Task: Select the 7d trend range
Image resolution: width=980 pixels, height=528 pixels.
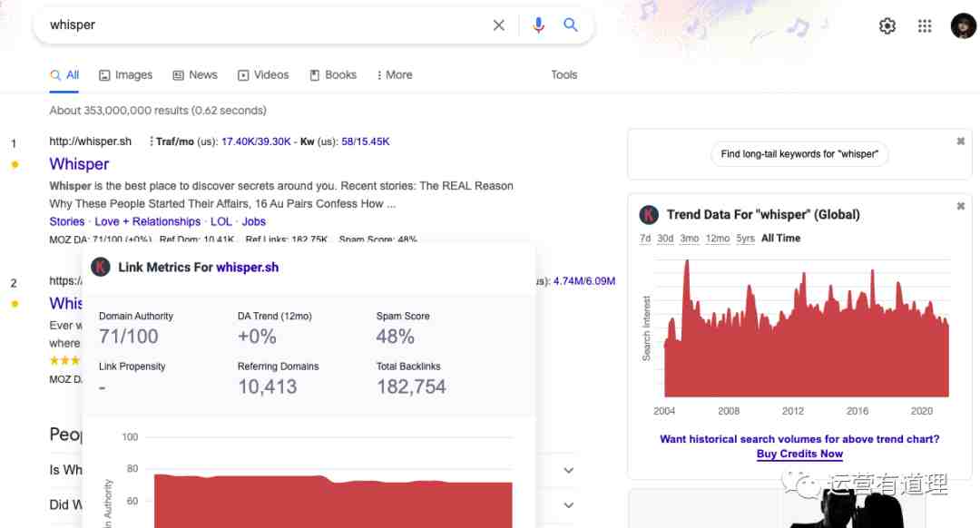Action: (x=645, y=239)
